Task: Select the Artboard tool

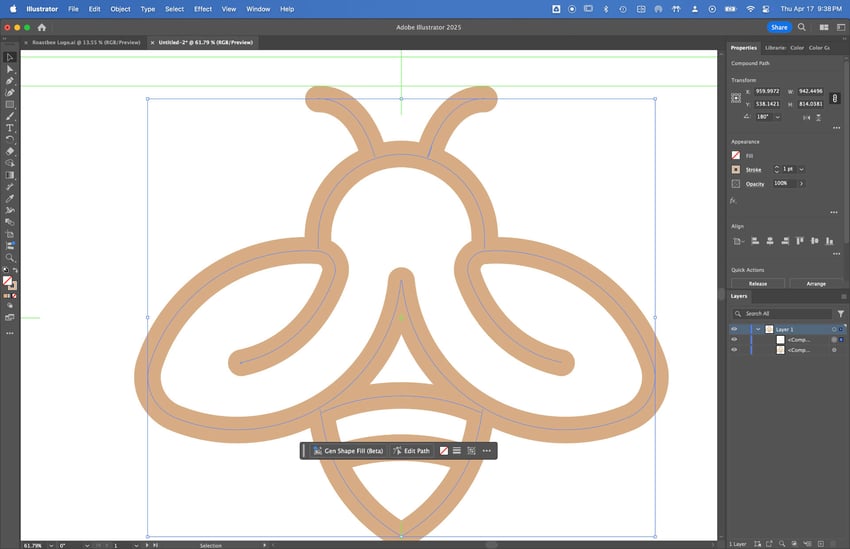Action: (10, 234)
